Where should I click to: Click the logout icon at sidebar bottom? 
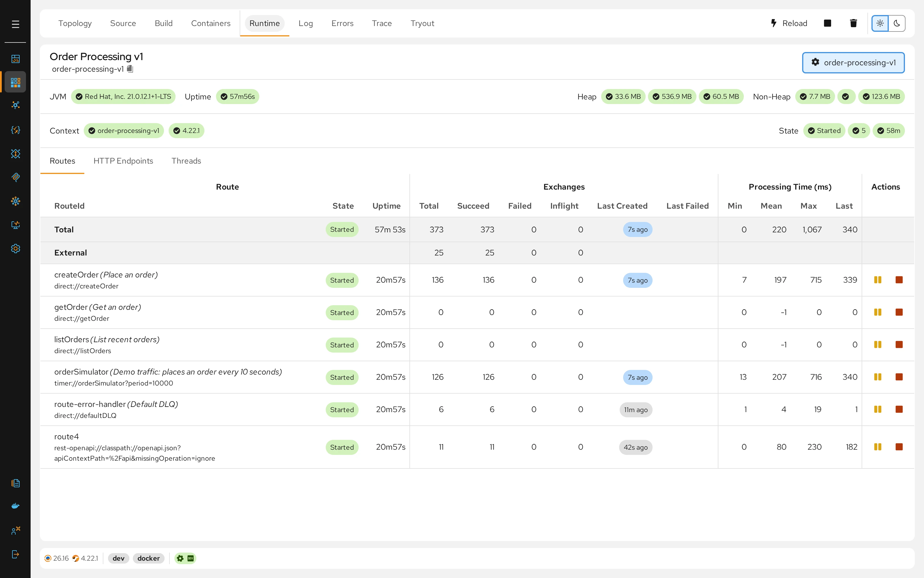coord(15,554)
